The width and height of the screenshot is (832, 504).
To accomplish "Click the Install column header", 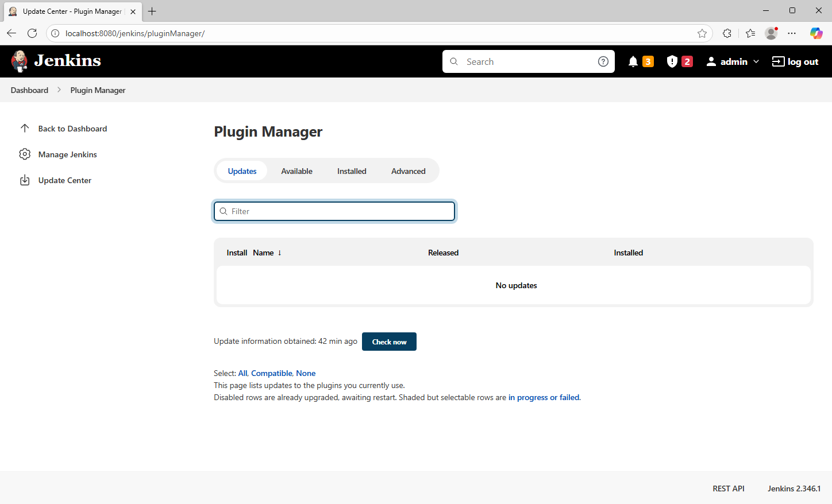I will (x=237, y=253).
